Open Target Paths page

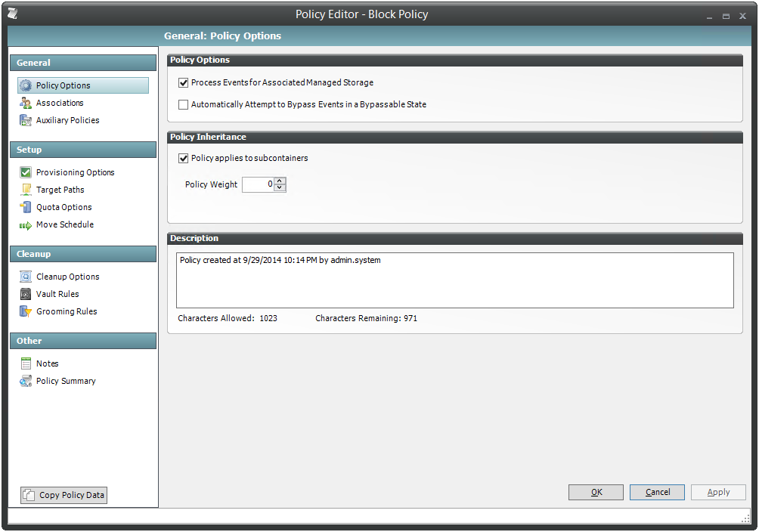pyautogui.click(x=60, y=190)
